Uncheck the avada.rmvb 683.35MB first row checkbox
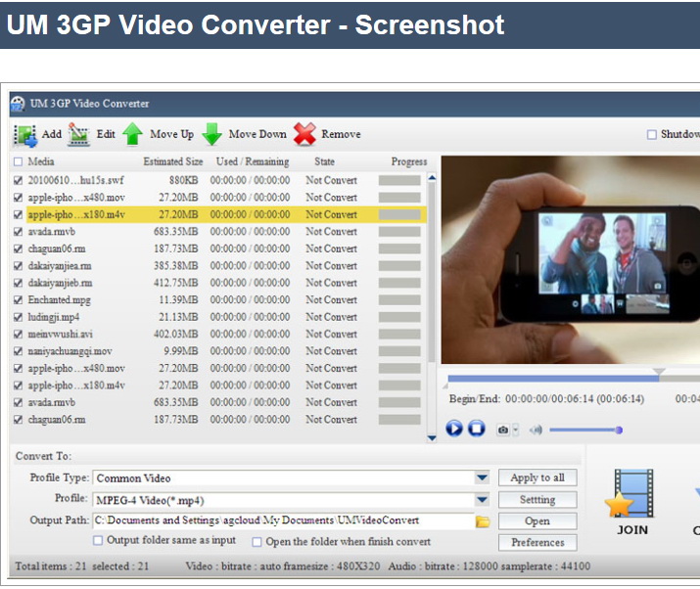This screenshot has height=589, width=700. tap(18, 232)
